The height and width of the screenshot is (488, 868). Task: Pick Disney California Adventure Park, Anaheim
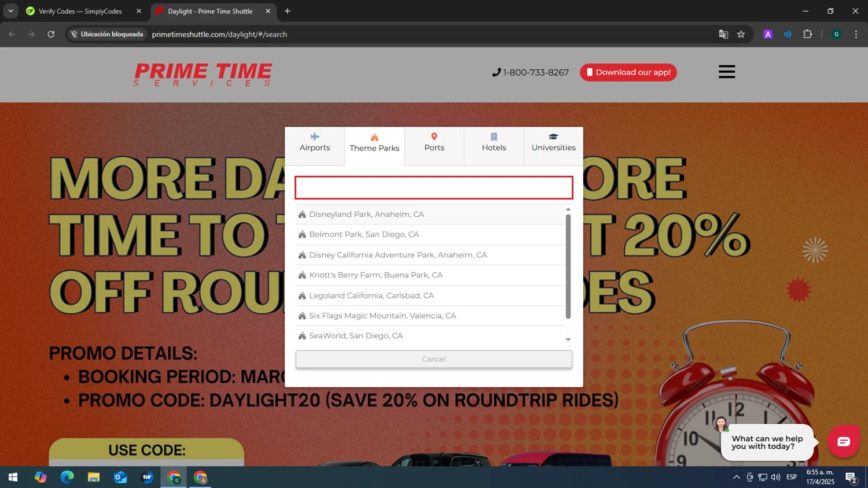430,255
